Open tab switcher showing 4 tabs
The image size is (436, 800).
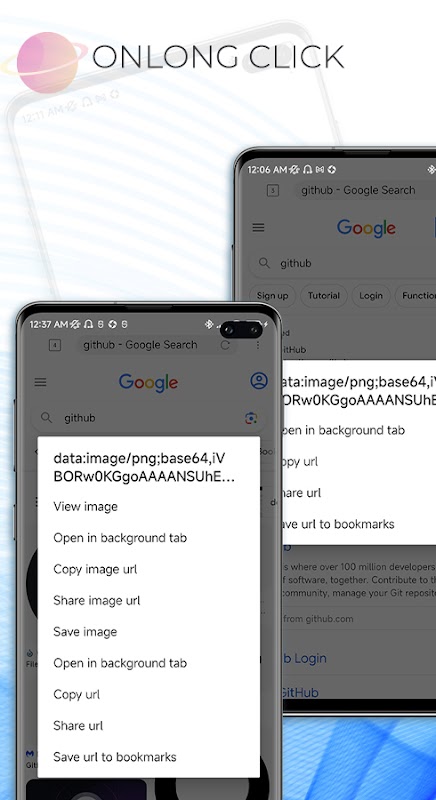pos(55,345)
